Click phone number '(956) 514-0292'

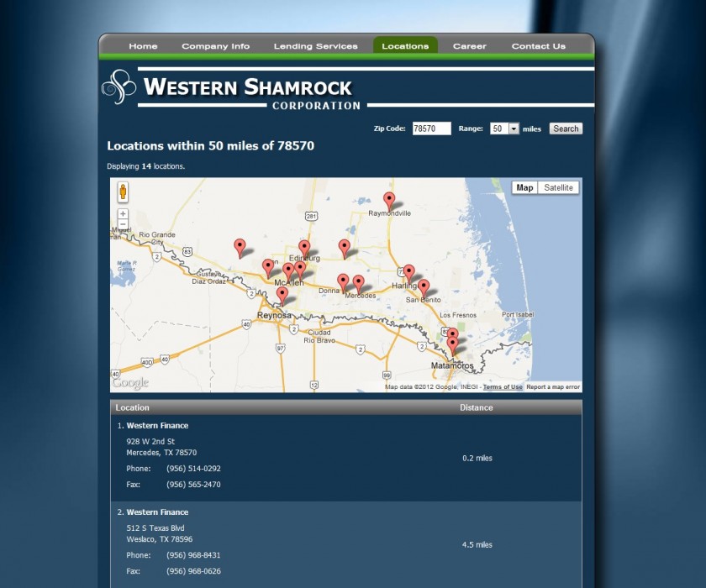coord(193,469)
